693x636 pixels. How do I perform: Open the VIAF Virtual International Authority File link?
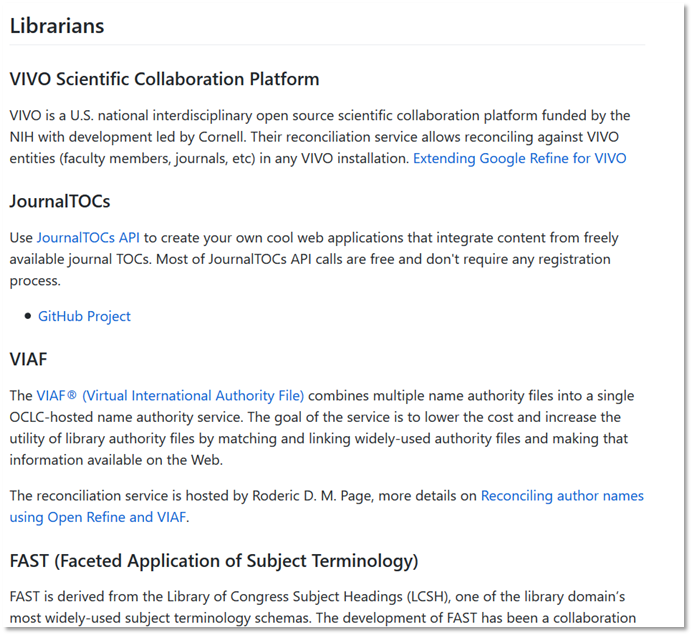coord(170,396)
